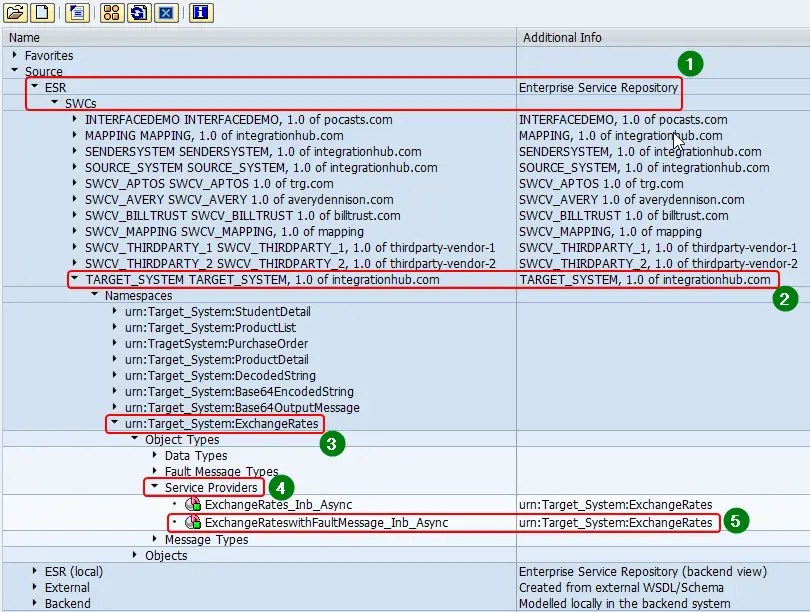Click the ExchangeRates_Inb_Async service provider icon
The image size is (810, 612).
pos(191,505)
